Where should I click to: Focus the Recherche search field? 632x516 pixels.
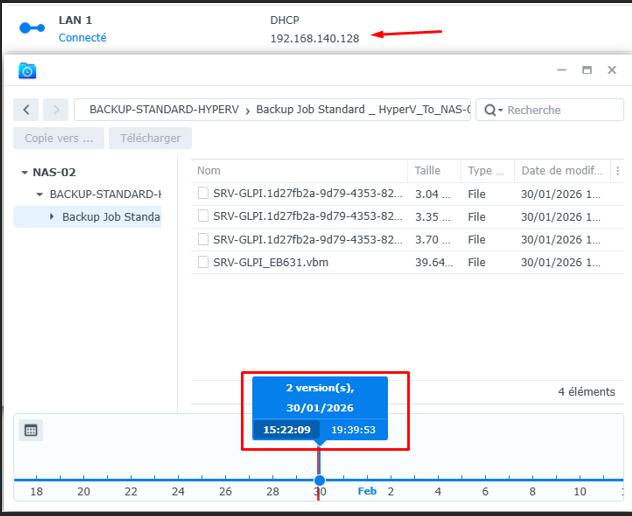pos(550,110)
